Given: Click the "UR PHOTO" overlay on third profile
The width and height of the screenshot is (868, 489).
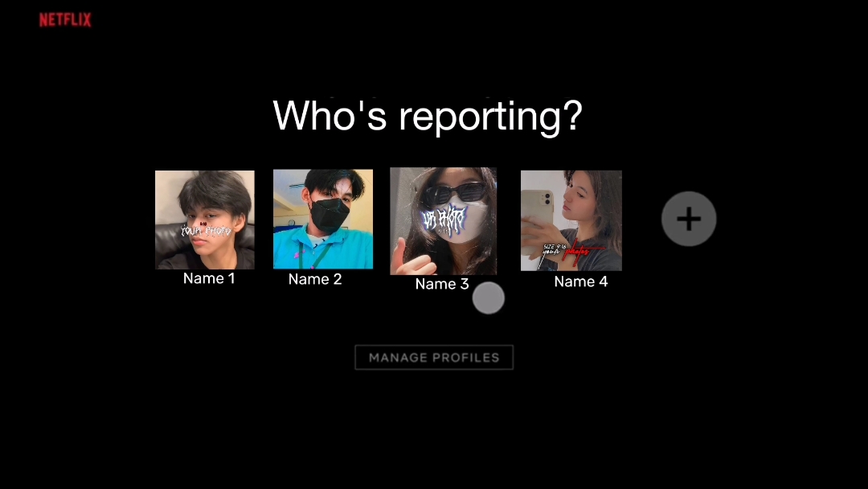Looking at the screenshot, I should click(x=444, y=219).
